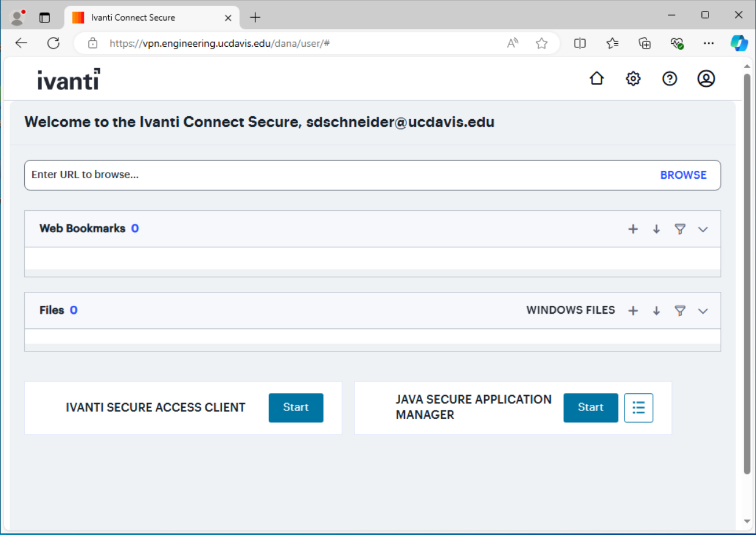Open help using the question mark icon
The image size is (756, 535).
[x=670, y=78]
